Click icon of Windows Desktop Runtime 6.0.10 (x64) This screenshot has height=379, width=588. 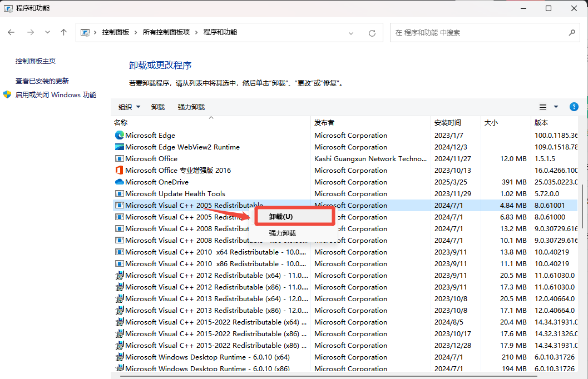[x=119, y=357]
